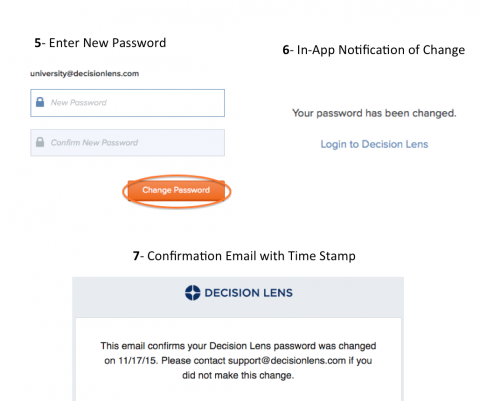Click the 'Your password has been changed.' message
This screenshot has height=401, width=480.
click(x=374, y=113)
